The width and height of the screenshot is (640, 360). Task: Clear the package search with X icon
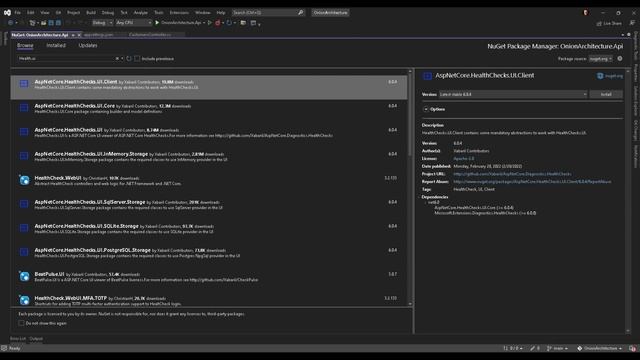[117, 59]
